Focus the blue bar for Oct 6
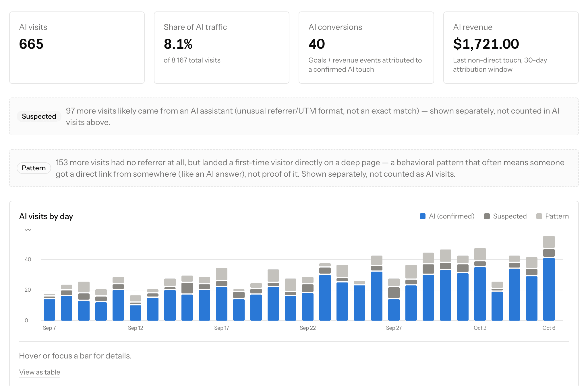Screen dimensions: 588x386 click(549, 289)
